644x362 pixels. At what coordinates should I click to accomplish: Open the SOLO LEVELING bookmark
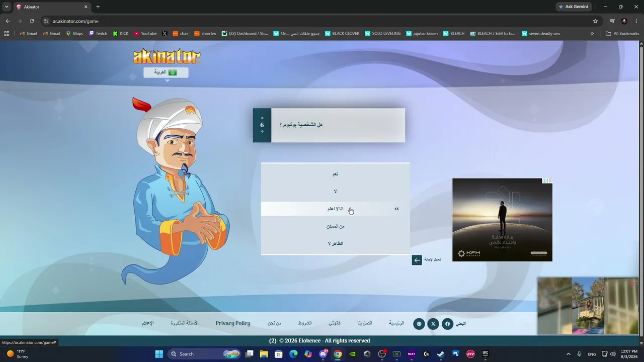tap(382, 34)
